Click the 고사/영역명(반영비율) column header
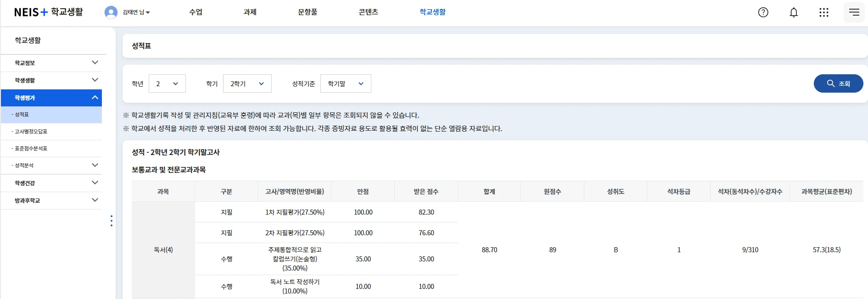This screenshot has width=868, height=299. point(295,192)
